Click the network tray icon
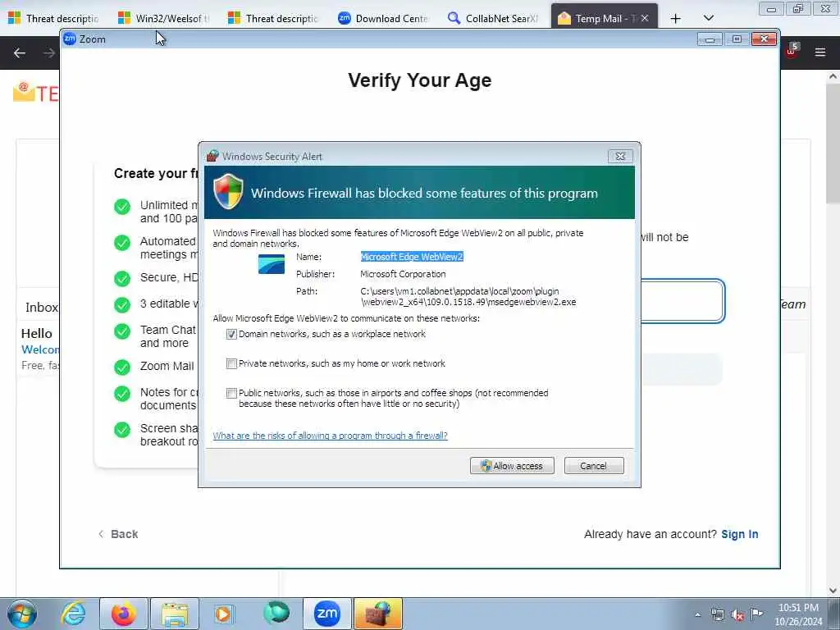Image resolution: width=840 pixels, height=630 pixels. point(717,615)
